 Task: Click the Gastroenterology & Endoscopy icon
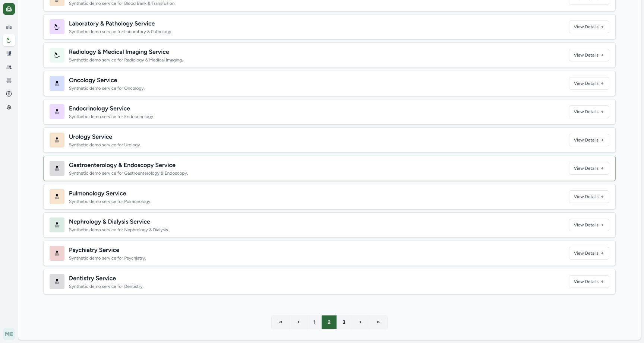[x=57, y=168]
